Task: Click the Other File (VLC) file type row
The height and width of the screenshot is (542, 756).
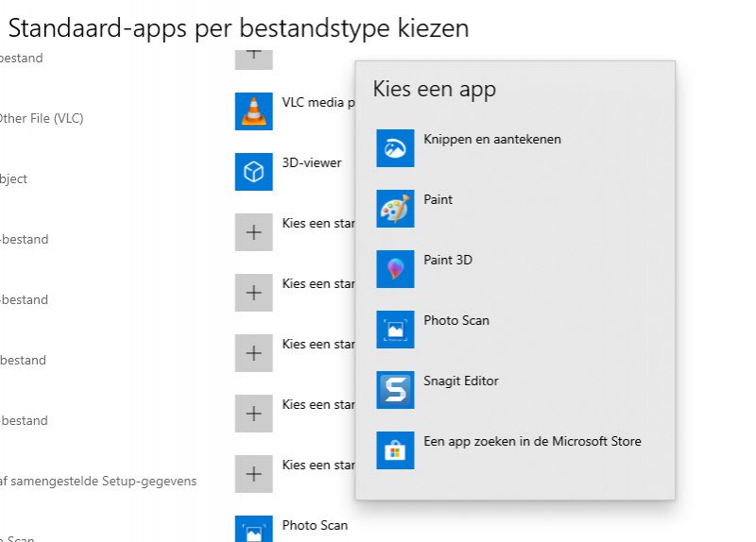Action: (x=42, y=118)
